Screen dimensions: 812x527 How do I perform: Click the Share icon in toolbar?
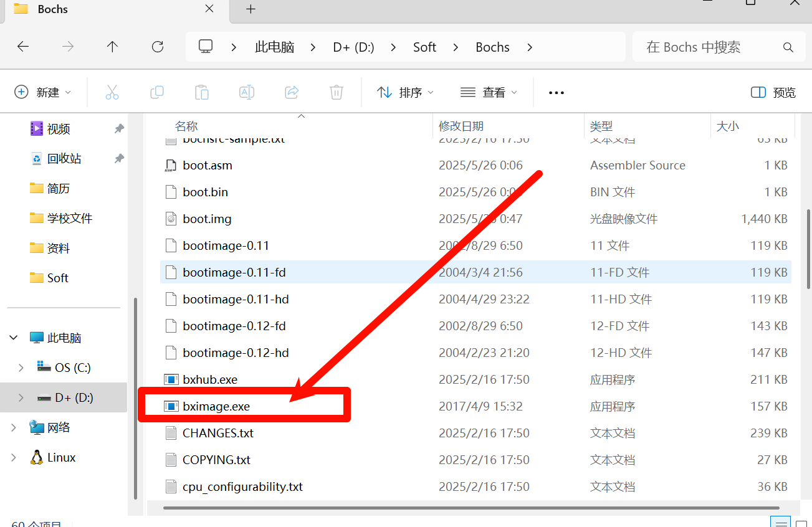(292, 92)
